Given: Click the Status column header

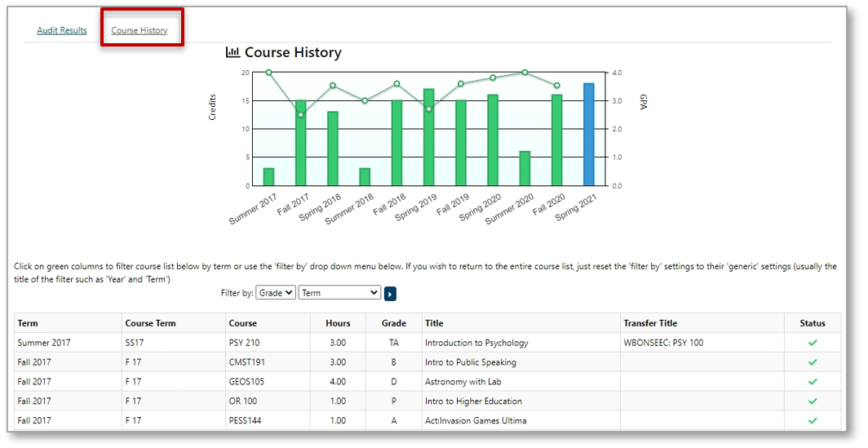Looking at the screenshot, I should 812,323.
